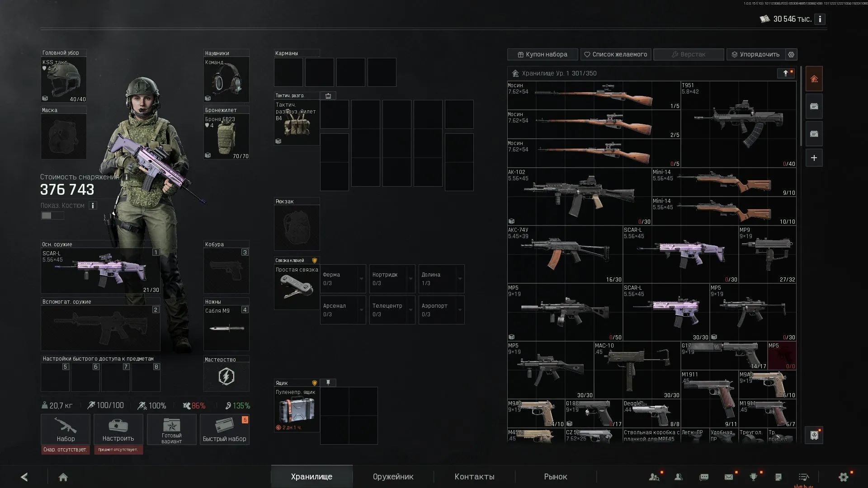Click the pin icon above secure case
Screen dimensions: 868x488
pos(328,383)
